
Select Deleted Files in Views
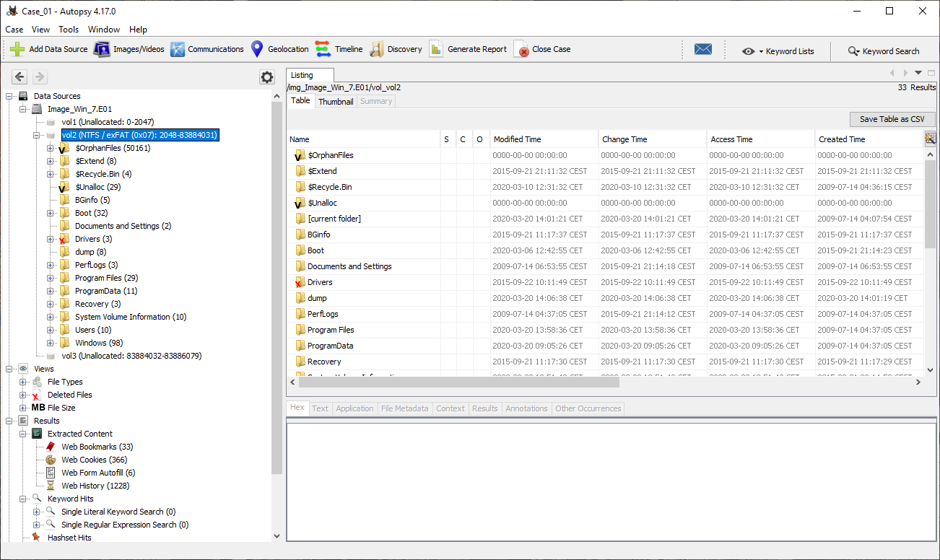[x=69, y=395]
